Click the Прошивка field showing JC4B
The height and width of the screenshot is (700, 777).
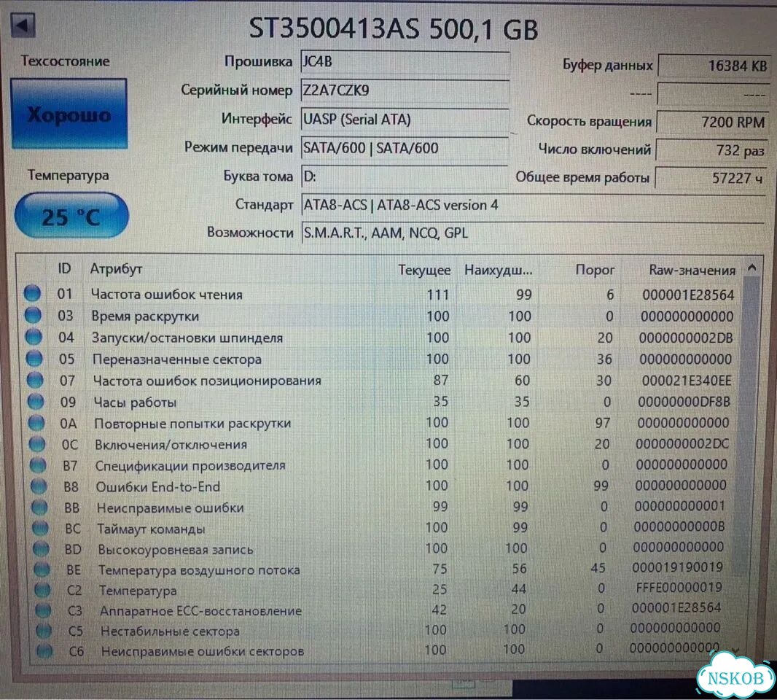[405, 62]
